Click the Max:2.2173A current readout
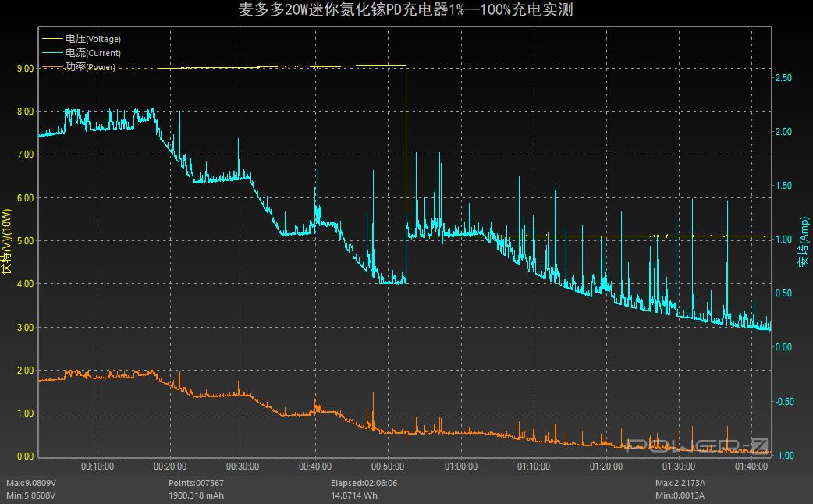The height and width of the screenshot is (504, 813). [x=680, y=483]
